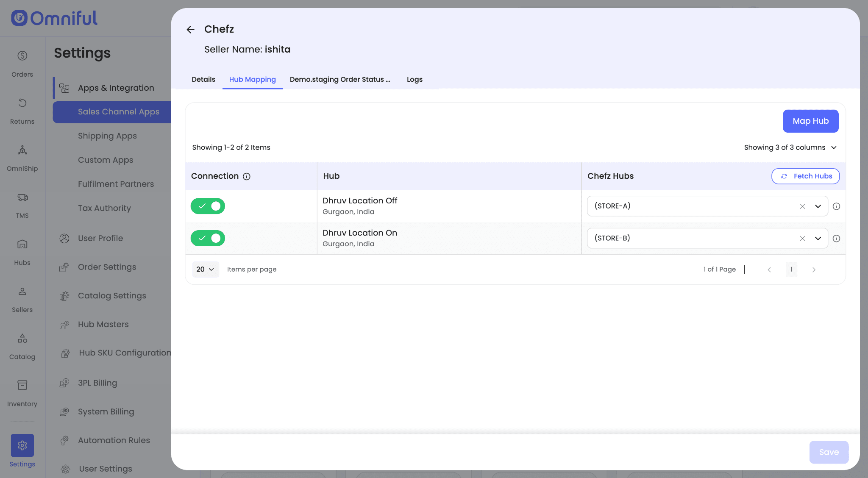Viewport: 868px width, 478px height.
Task: Go to the previous page arrow
Action: point(769,270)
